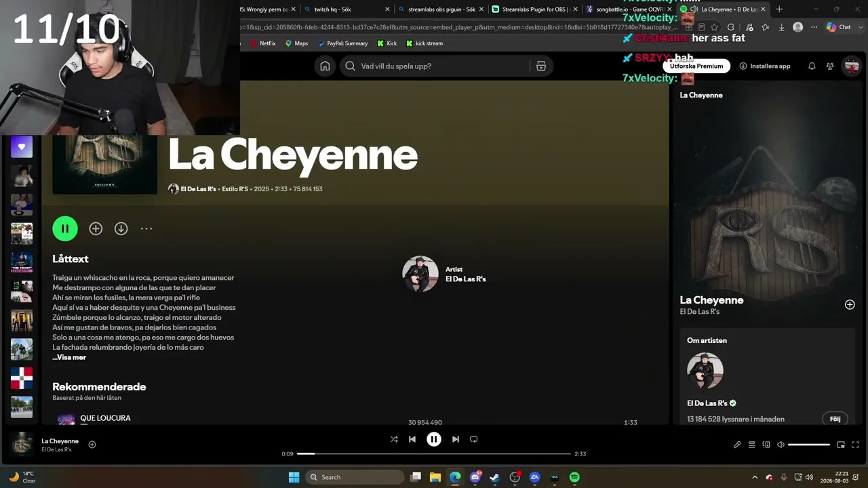Switch to the songbattle.io tab
The image size is (868, 488).
(x=628, y=9)
